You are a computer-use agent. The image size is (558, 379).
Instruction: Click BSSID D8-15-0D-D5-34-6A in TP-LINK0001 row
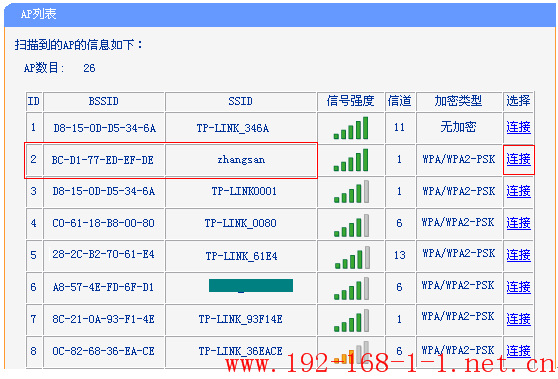[x=104, y=191]
